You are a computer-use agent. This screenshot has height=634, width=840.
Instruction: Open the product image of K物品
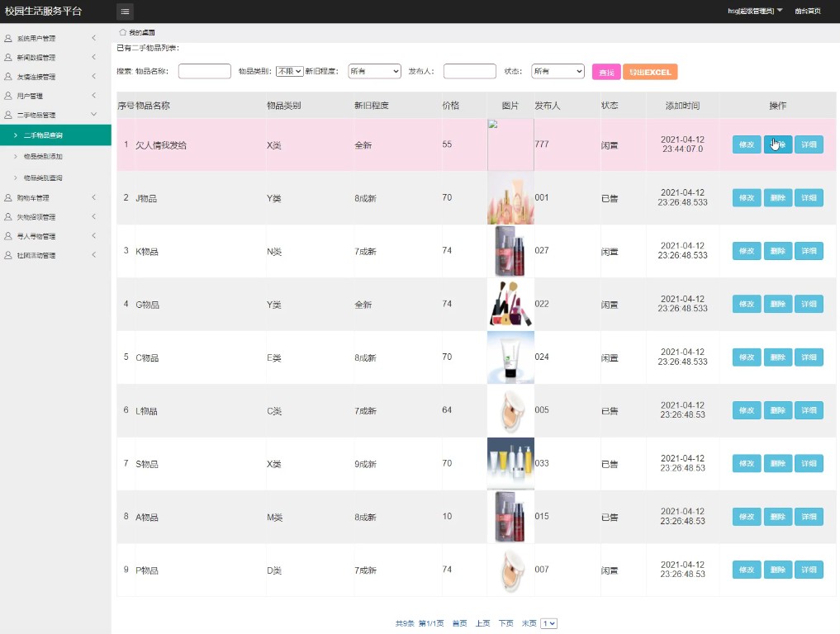pos(510,251)
